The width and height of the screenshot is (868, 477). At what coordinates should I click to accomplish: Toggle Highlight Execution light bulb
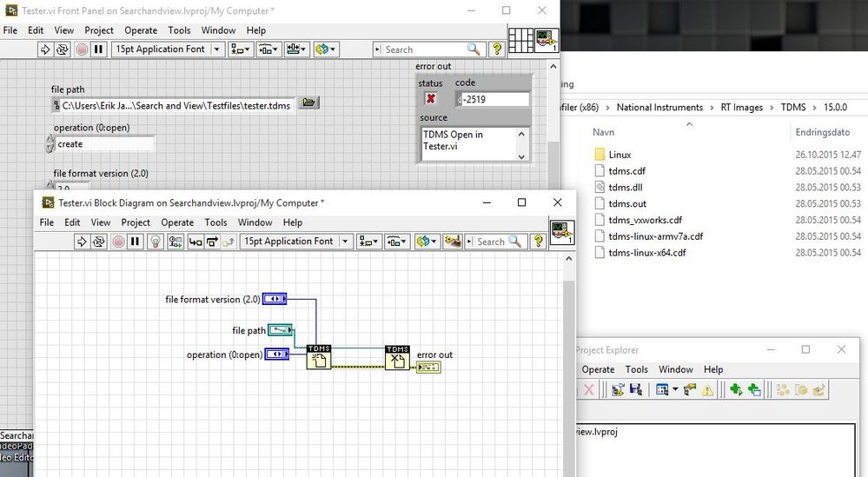coord(156,242)
